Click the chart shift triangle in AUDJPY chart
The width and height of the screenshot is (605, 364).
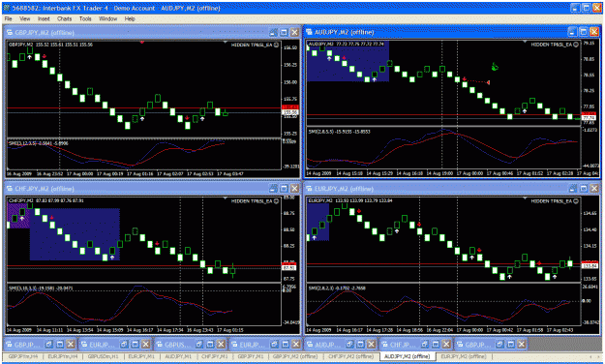[x=525, y=42]
